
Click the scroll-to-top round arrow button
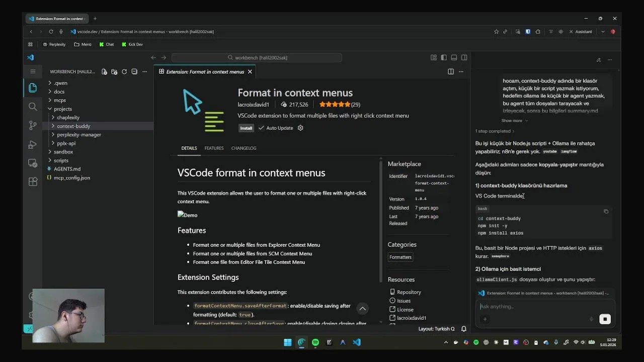point(362,308)
